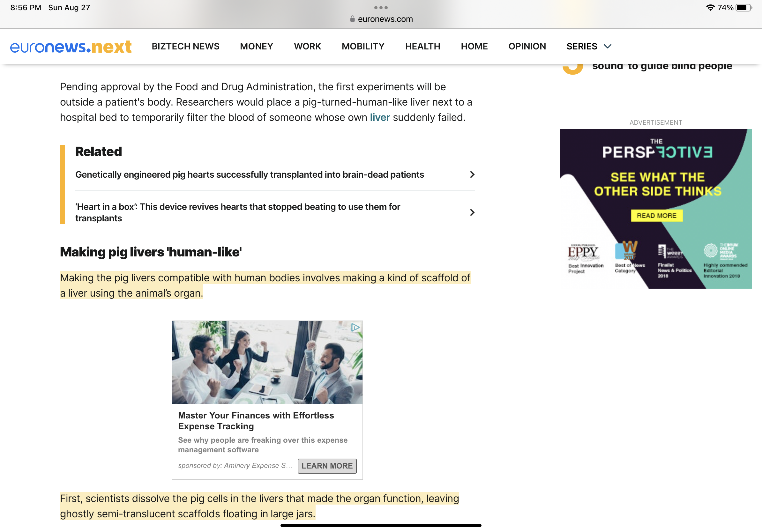The height and width of the screenshot is (532, 762).
Task: Open 'Genetically engineered pig hearts' related link
Action: 250,174
